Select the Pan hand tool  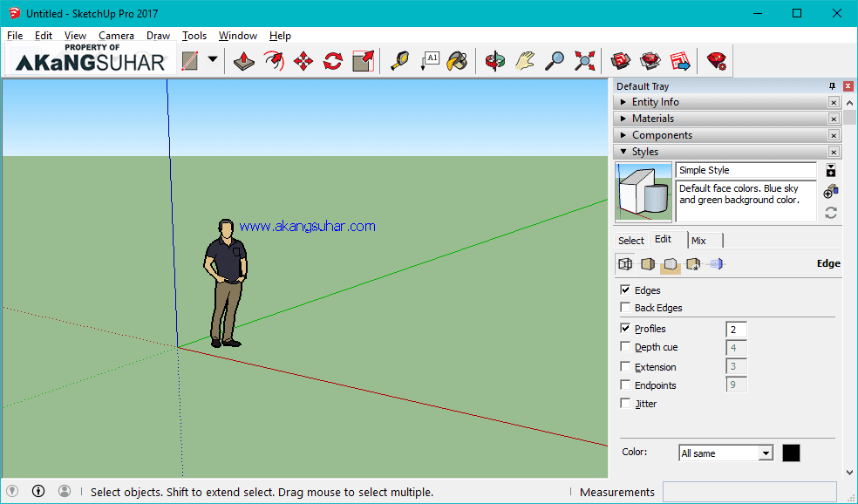coord(524,61)
